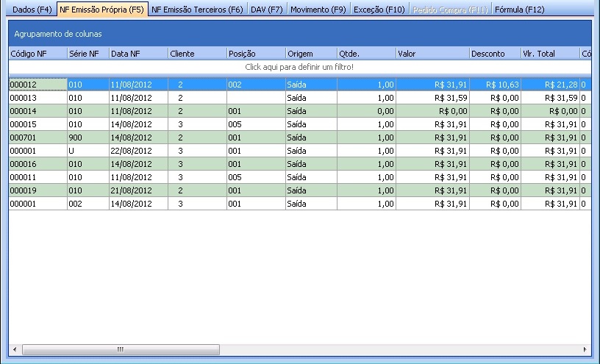Screen dimensions: 600x364
Task: Go to the Movimento (F9) tab
Action: click(x=318, y=10)
